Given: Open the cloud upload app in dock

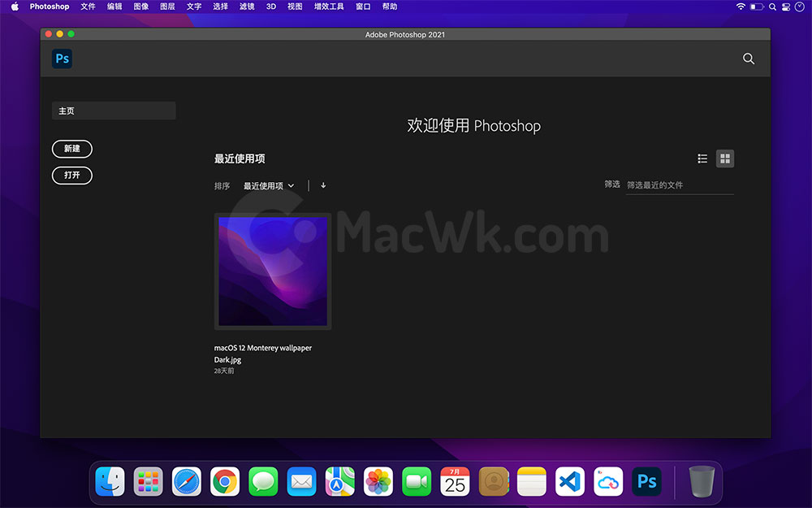Looking at the screenshot, I should pos(608,481).
